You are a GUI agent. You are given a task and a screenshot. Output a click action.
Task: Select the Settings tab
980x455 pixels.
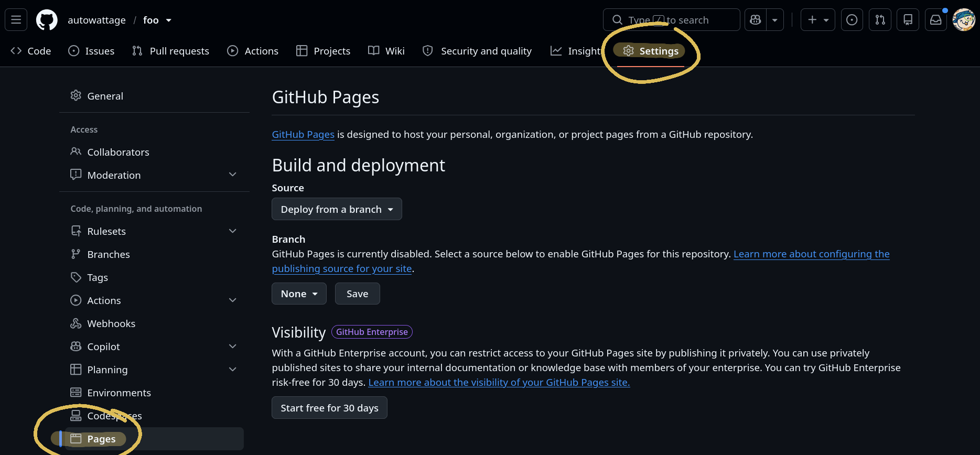(x=651, y=51)
